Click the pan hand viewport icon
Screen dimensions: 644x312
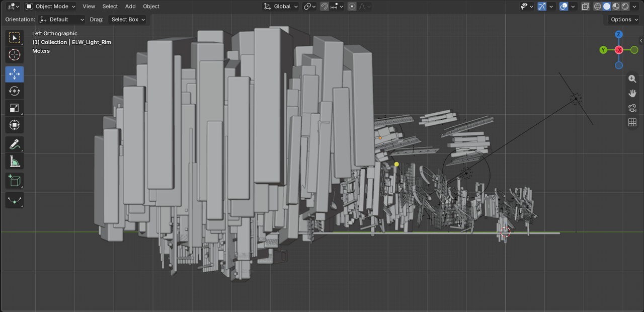[632, 94]
